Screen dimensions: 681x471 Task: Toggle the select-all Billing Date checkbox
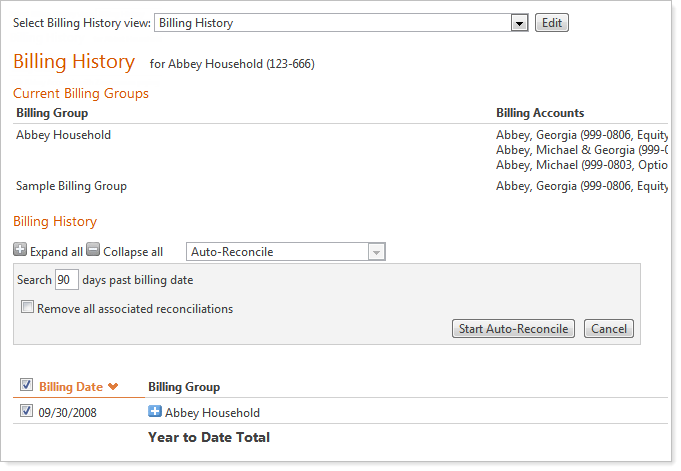(26, 386)
